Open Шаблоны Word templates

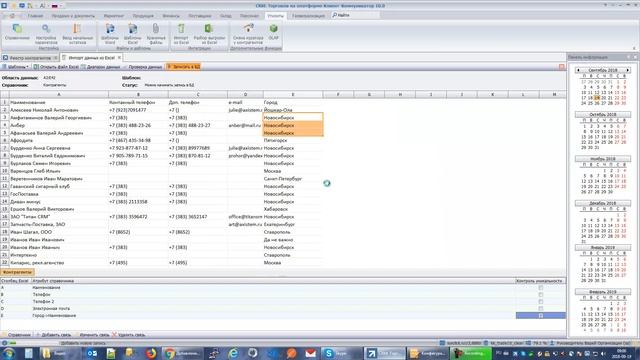(110, 34)
